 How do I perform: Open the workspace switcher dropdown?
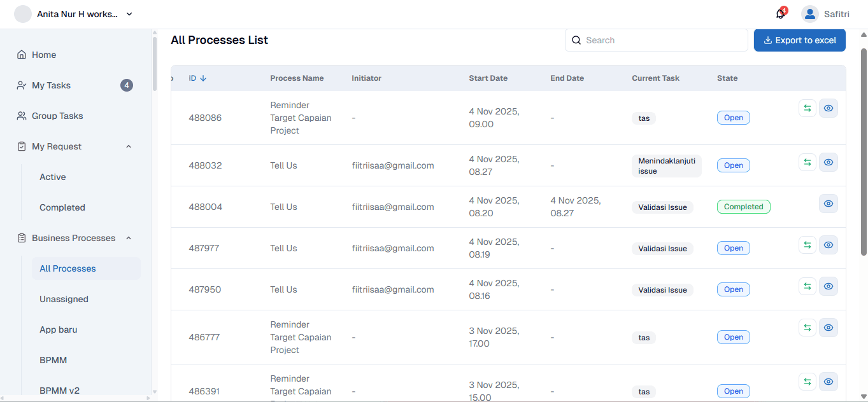pos(129,14)
